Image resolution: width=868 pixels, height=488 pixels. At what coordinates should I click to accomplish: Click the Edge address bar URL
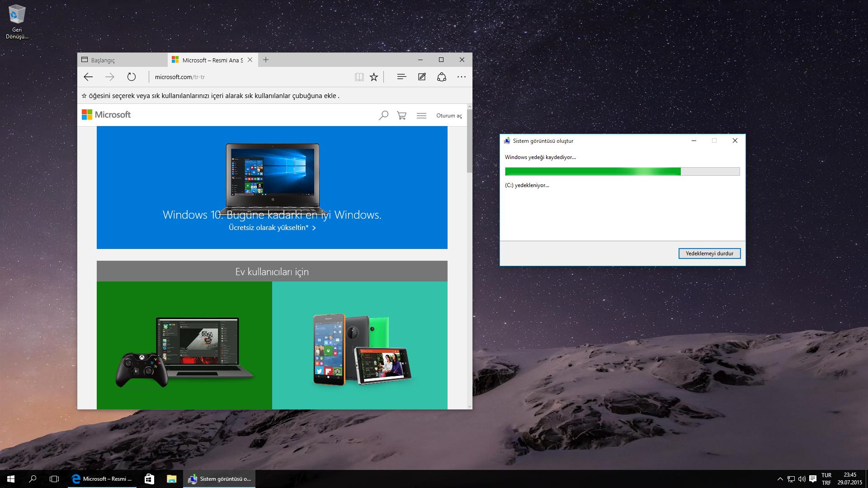(x=180, y=77)
